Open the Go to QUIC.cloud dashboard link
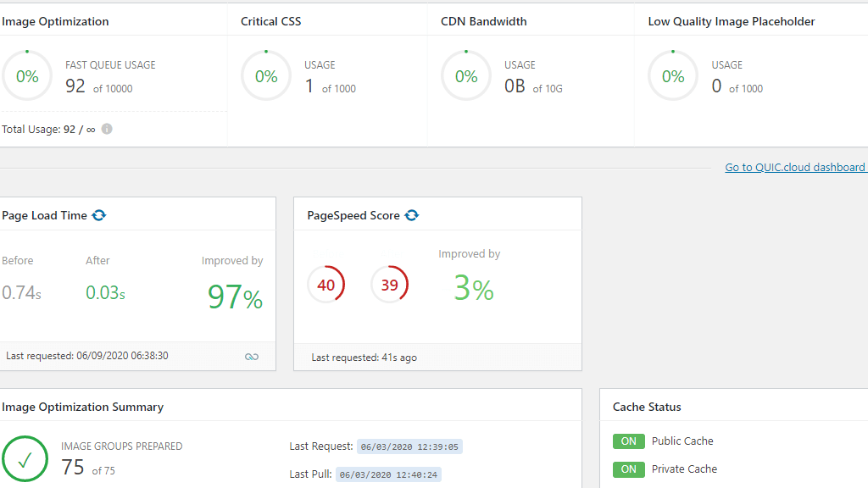Screen dimensions: 868x488 click(x=795, y=167)
